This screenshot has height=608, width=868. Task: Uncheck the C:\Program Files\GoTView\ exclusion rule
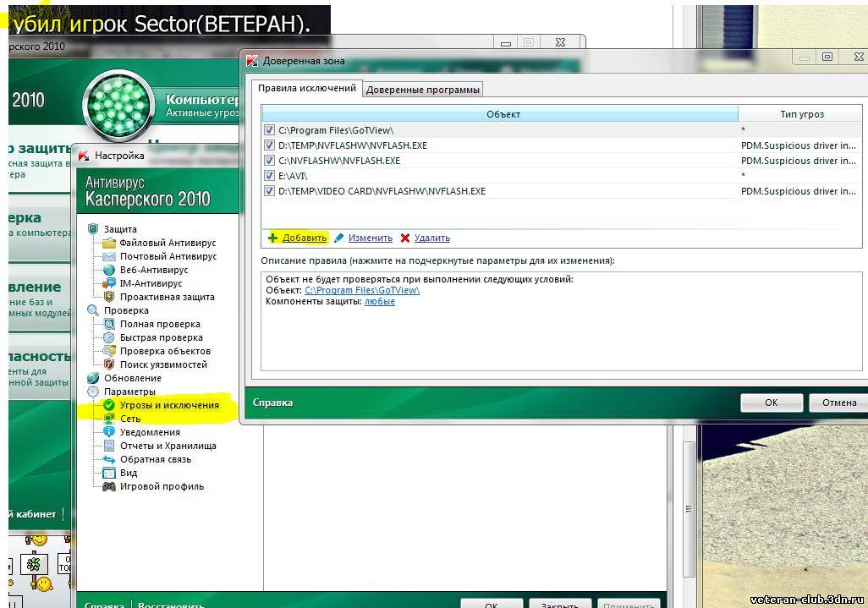269,130
